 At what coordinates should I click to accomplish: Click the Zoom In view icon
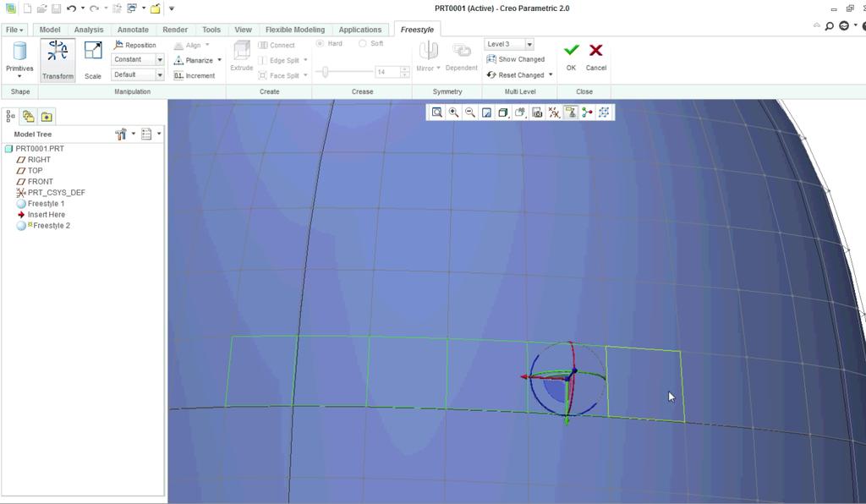pyautogui.click(x=453, y=112)
